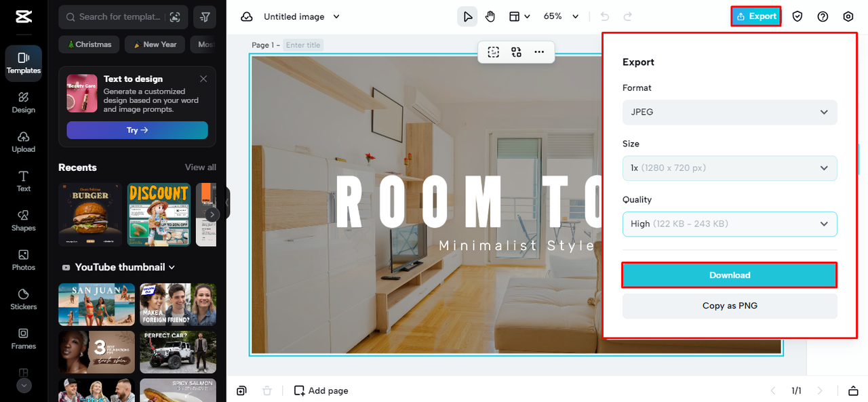Expand more sidebar tools with down arrow
The width and height of the screenshot is (868, 402).
pos(24,385)
